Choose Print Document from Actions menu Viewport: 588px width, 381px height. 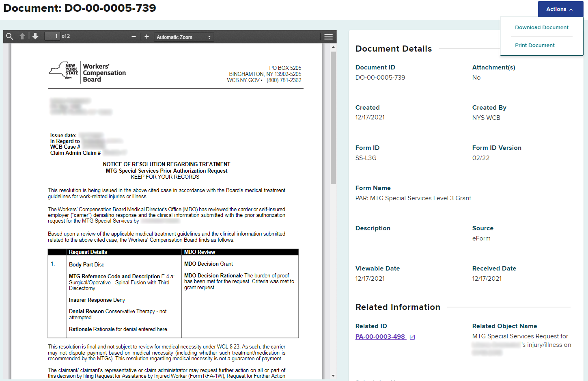(x=534, y=45)
